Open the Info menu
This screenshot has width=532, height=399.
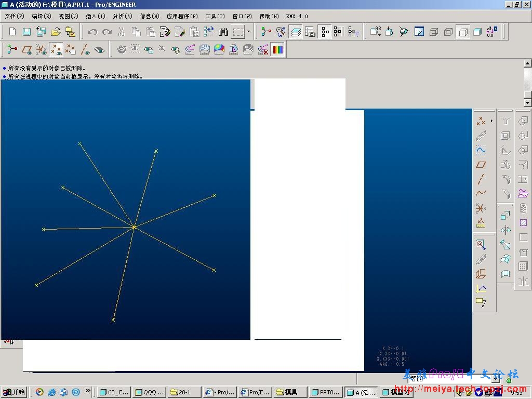pos(150,16)
